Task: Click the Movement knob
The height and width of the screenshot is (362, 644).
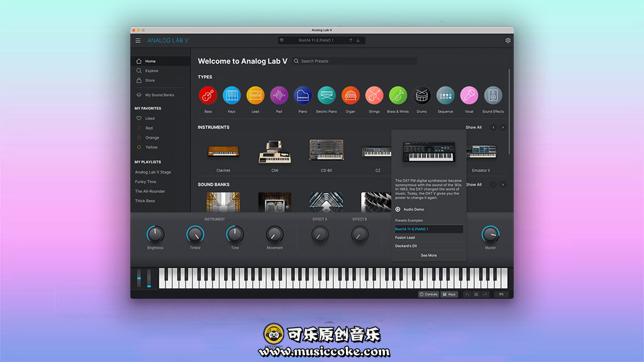Action: (274, 234)
